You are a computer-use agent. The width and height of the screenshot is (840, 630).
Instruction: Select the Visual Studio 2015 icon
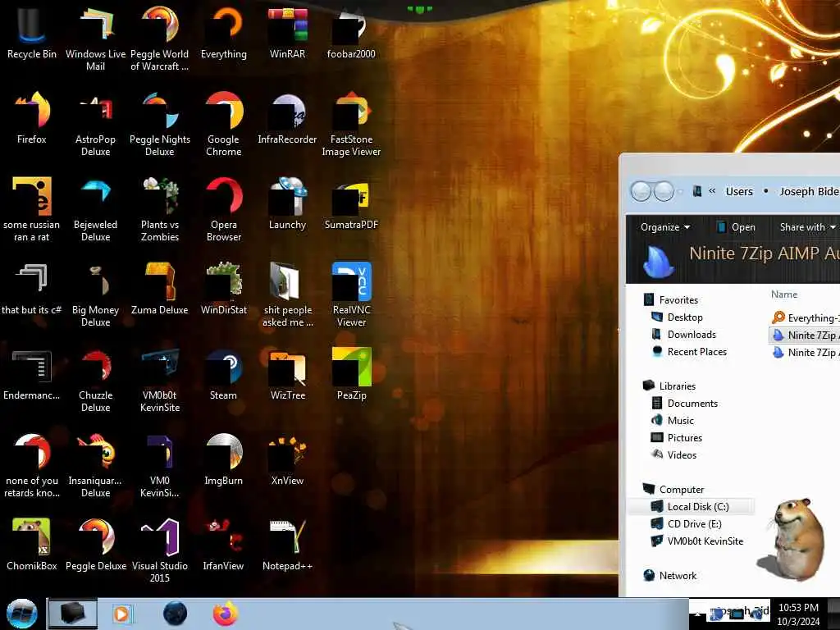coord(160,550)
